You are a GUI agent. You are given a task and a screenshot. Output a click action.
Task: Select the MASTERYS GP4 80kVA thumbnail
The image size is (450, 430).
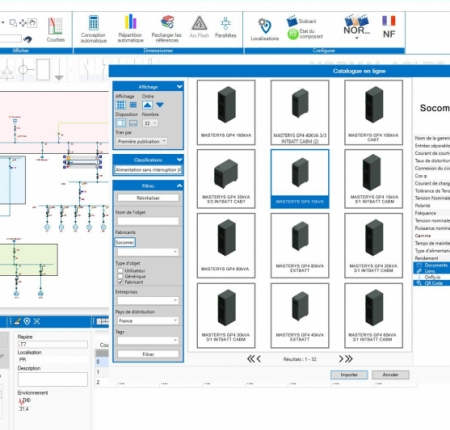click(226, 246)
